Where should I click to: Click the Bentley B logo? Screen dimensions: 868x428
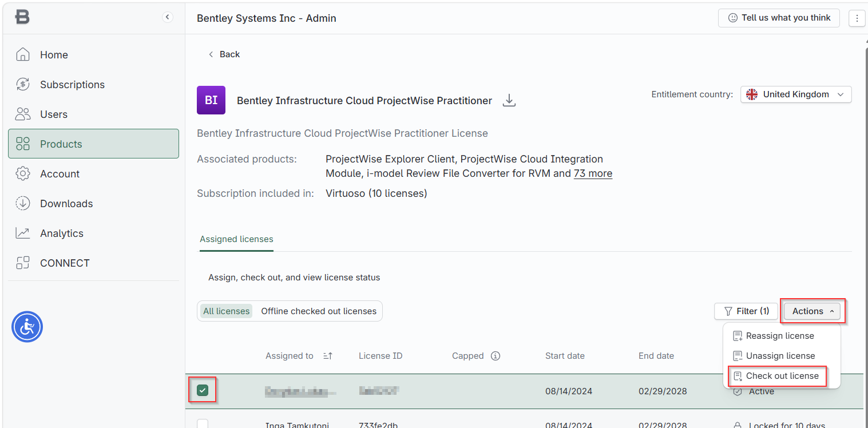pyautogui.click(x=22, y=17)
